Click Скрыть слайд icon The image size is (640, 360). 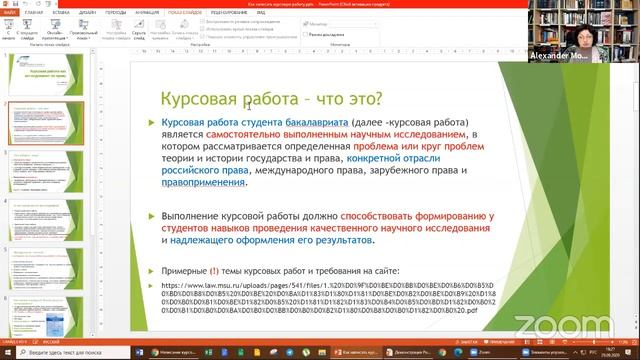coord(139,24)
